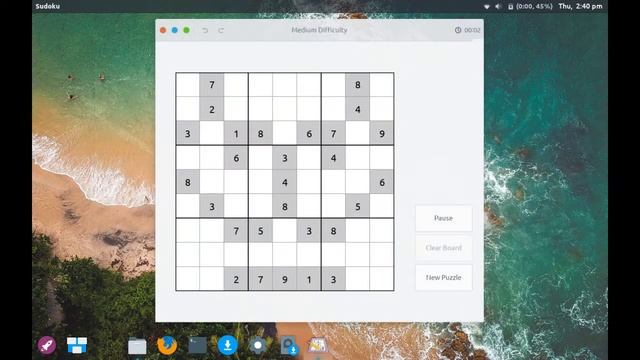
Task: Click the 5 cell in the sixth row
Action: 358,207
